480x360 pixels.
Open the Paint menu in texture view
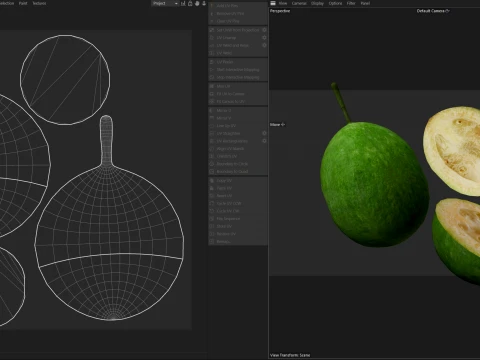click(23, 3)
